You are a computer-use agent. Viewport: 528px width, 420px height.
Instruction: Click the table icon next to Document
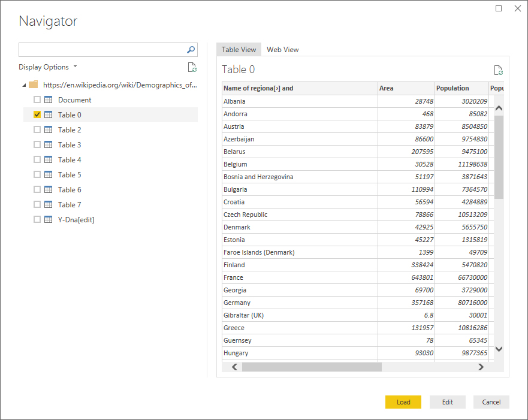(x=49, y=100)
